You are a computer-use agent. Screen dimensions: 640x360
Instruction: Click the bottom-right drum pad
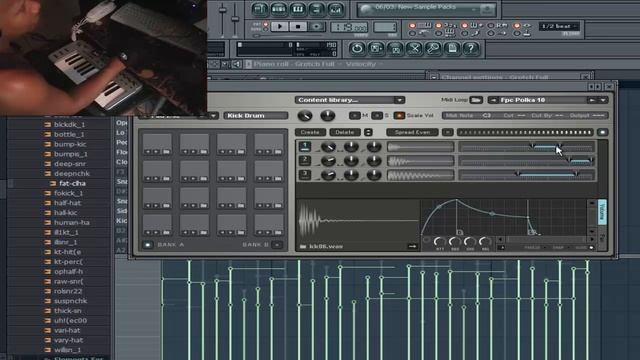(269, 225)
